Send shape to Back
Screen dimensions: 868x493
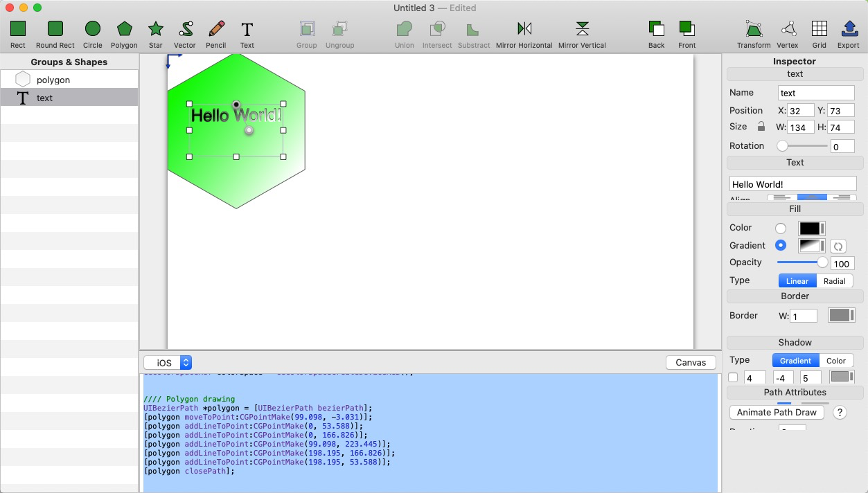click(657, 29)
